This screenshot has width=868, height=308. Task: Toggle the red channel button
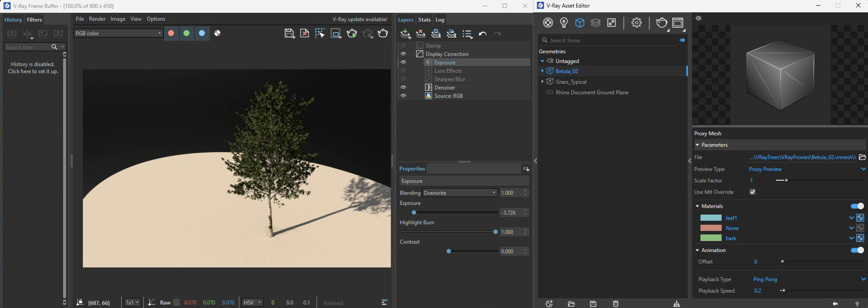(x=171, y=33)
